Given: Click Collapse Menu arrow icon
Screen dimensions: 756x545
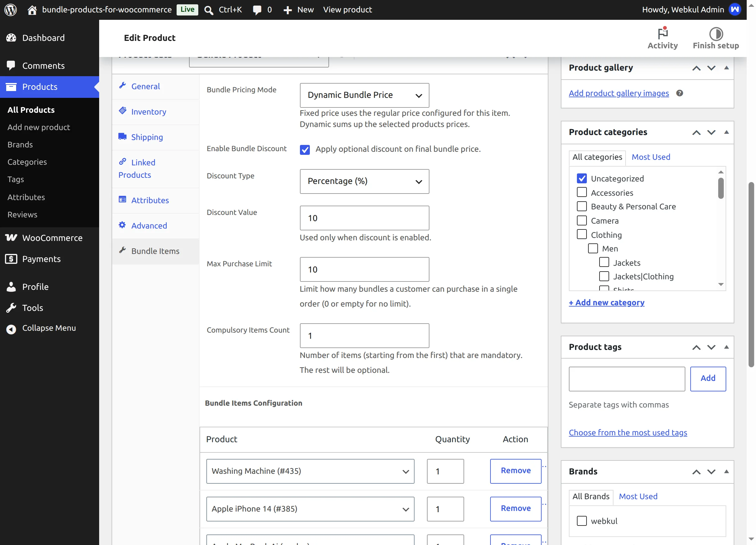Looking at the screenshot, I should 11,329.
